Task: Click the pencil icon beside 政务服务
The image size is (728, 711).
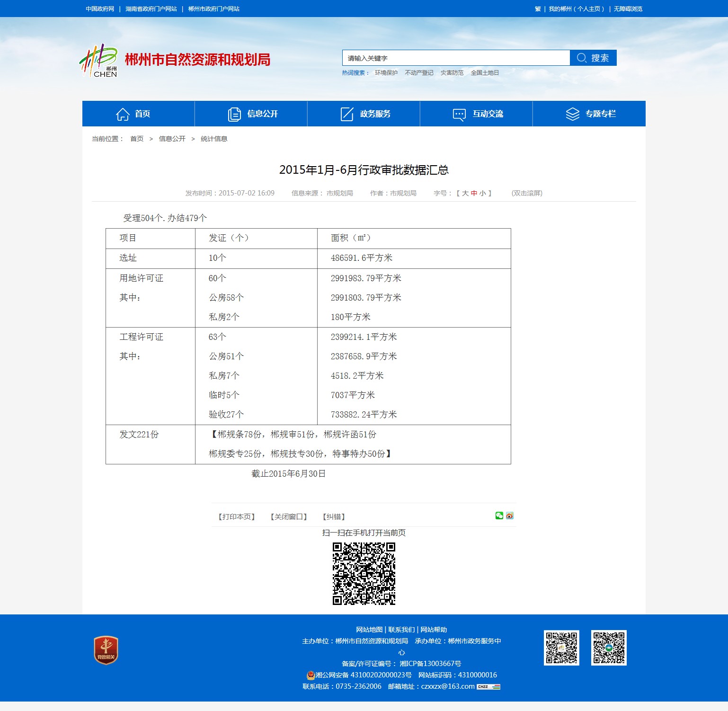Action: click(x=347, y=114)
